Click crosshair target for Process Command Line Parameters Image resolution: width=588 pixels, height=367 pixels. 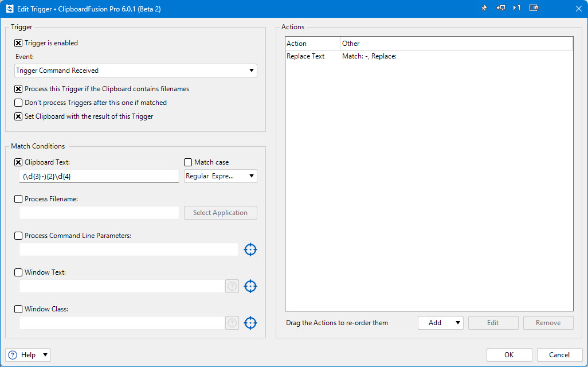pyautogui.click(x=250, y=249)
